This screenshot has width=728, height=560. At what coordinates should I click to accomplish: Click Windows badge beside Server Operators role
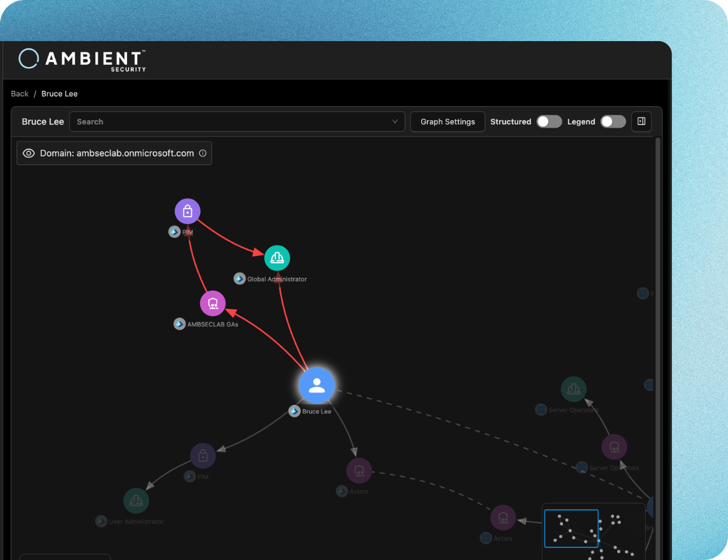coord(541,409)
